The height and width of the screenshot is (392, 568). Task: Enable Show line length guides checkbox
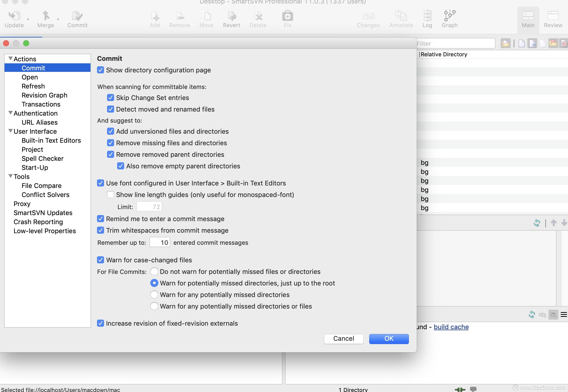pyautogui.click(x=111, y=195)
